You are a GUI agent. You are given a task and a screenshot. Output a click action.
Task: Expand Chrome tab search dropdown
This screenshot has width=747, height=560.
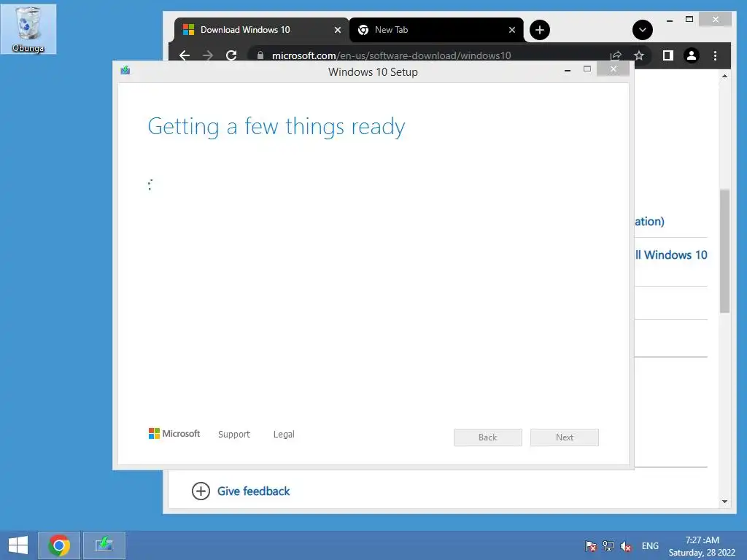643,30
